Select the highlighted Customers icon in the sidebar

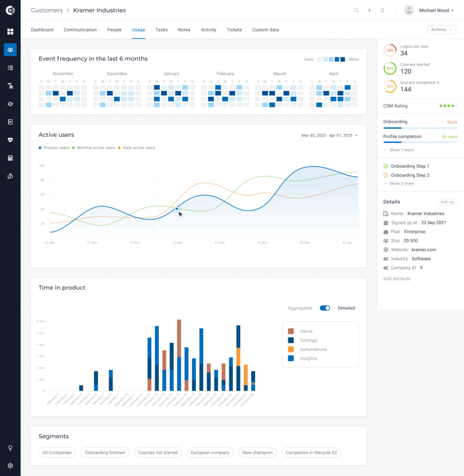pos(10,50)
